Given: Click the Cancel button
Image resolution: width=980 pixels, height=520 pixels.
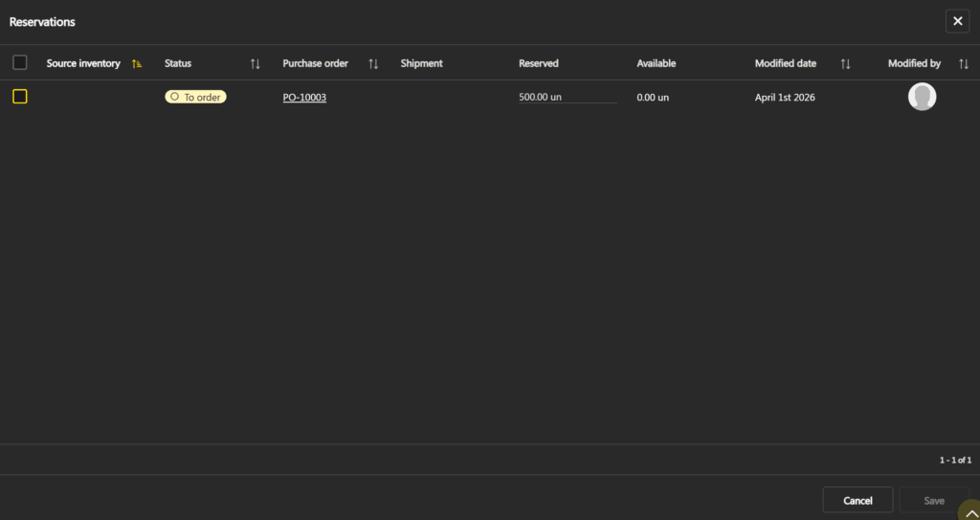Looking at the screenshot, I should click(x=857, y=500).
